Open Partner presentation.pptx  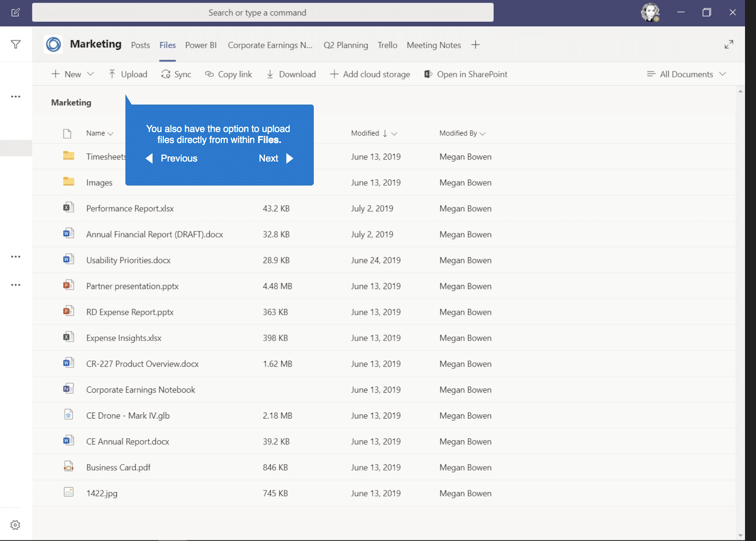(x=132, y=286)
